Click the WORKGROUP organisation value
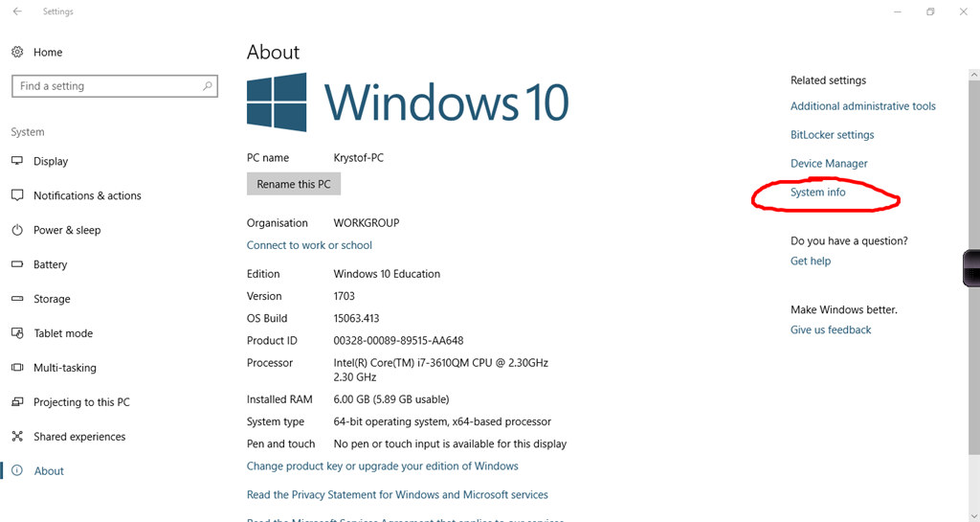Screen dimensions: 980x522 [367, 222]
